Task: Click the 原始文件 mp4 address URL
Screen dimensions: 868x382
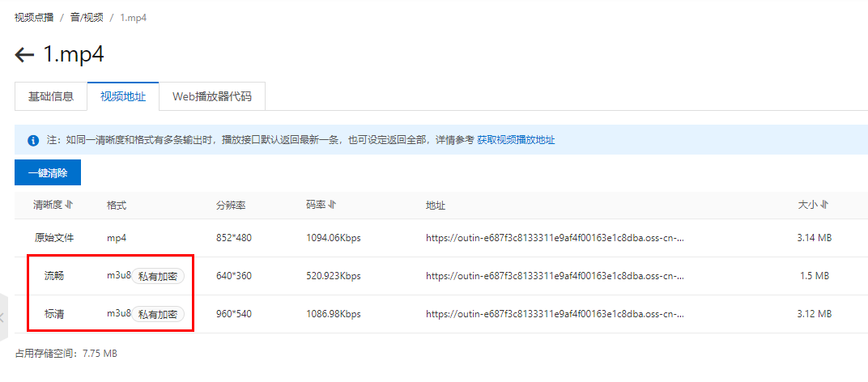Action: point(555,238)
